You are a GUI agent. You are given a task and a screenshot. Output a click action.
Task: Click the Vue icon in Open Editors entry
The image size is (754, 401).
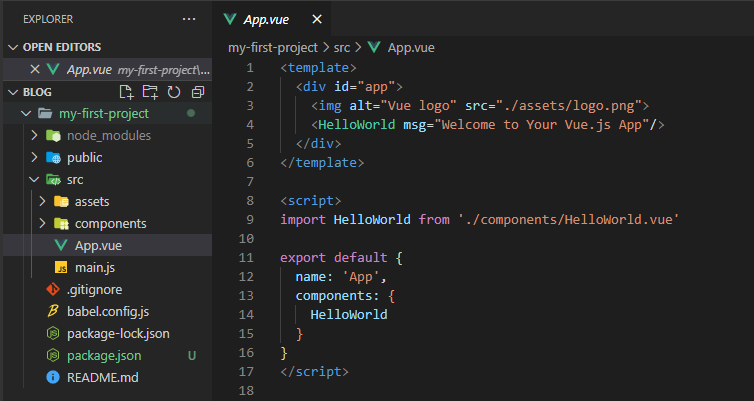pyautogui.click(x=53, y=69)
